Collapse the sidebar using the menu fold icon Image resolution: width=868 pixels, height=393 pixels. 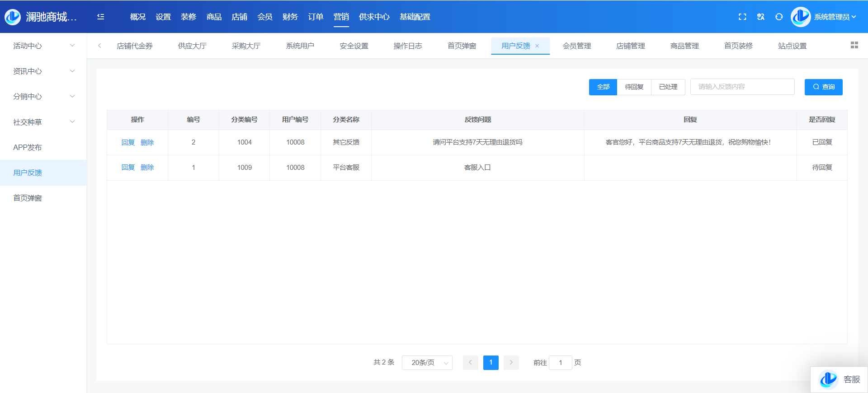[x=100, y=17]
